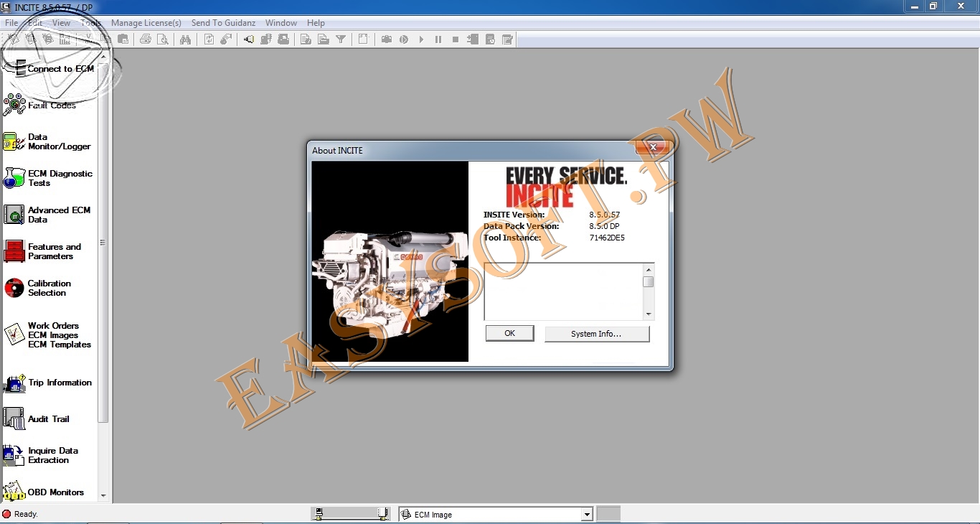Open the Manage License(s) menu
The image size is (980, 524).
146,23
